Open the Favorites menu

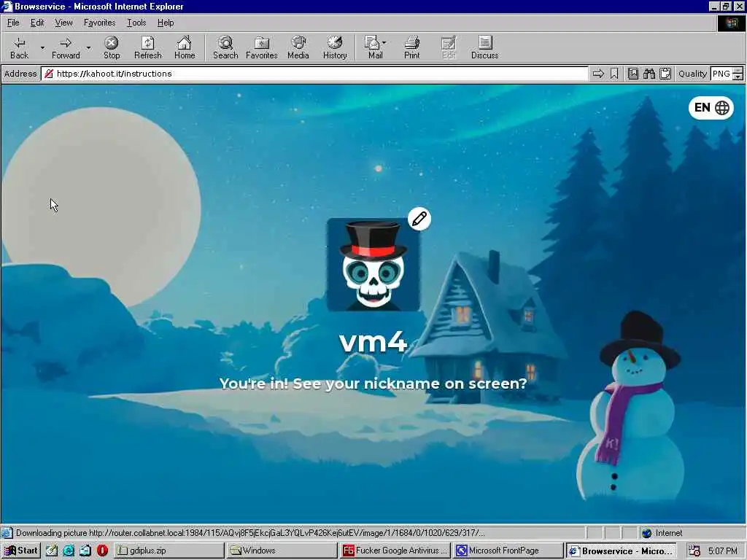click(x=99, y=23)
